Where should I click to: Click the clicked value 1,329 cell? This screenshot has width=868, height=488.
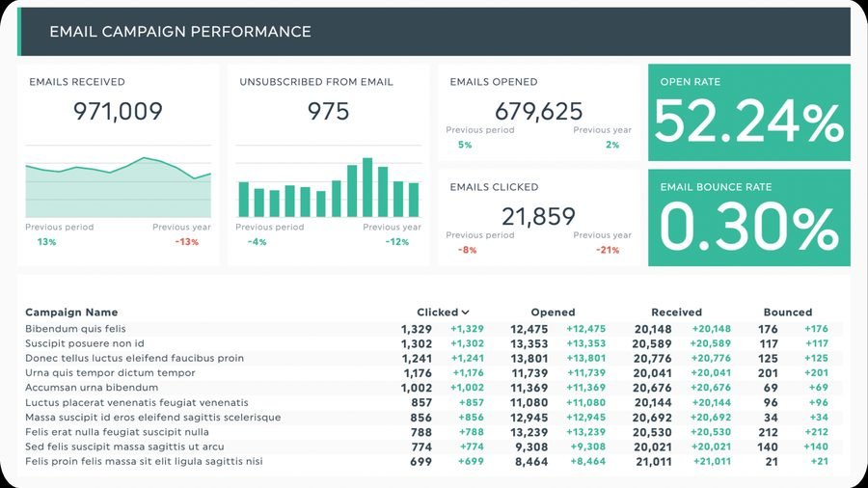click(x=417, y=329)
